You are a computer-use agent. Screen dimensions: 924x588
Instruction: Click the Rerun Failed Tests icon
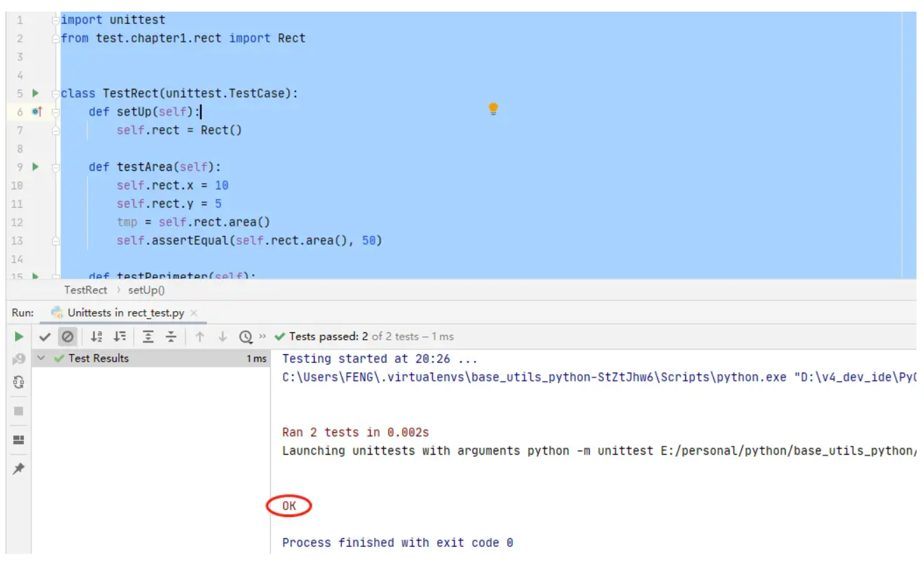(18, 359)
